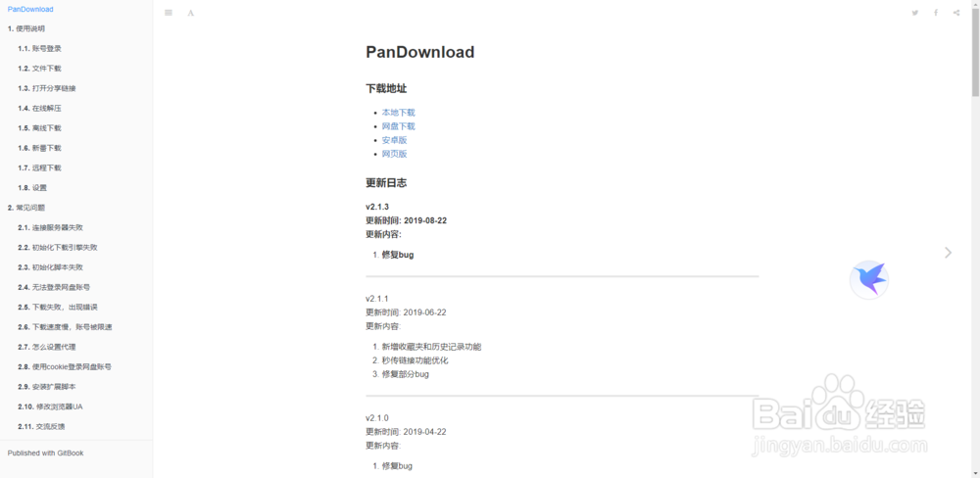Screen dimensions: 980x478
Task: Open 2.7. 怎么设置代理 page
Action: tap(47, 347)
